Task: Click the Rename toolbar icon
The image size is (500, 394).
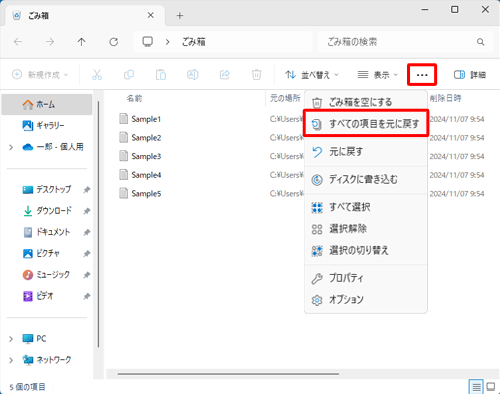Action: (193, 75)
